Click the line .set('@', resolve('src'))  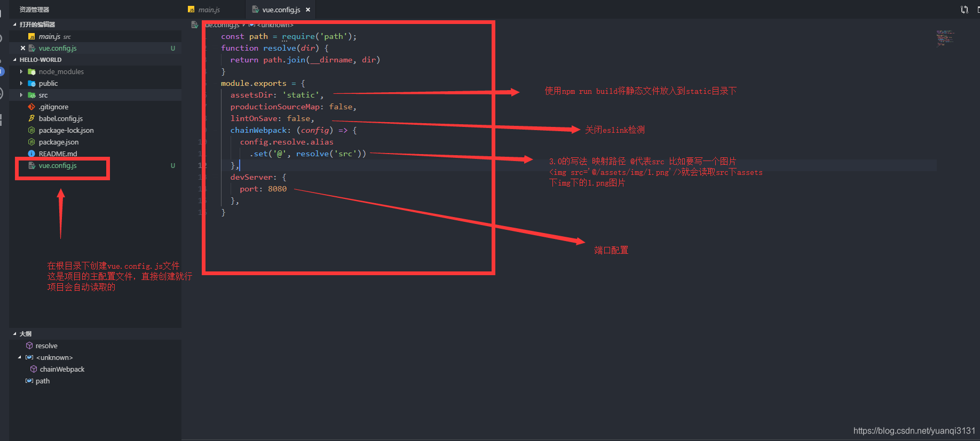click(x=308, y=154)
